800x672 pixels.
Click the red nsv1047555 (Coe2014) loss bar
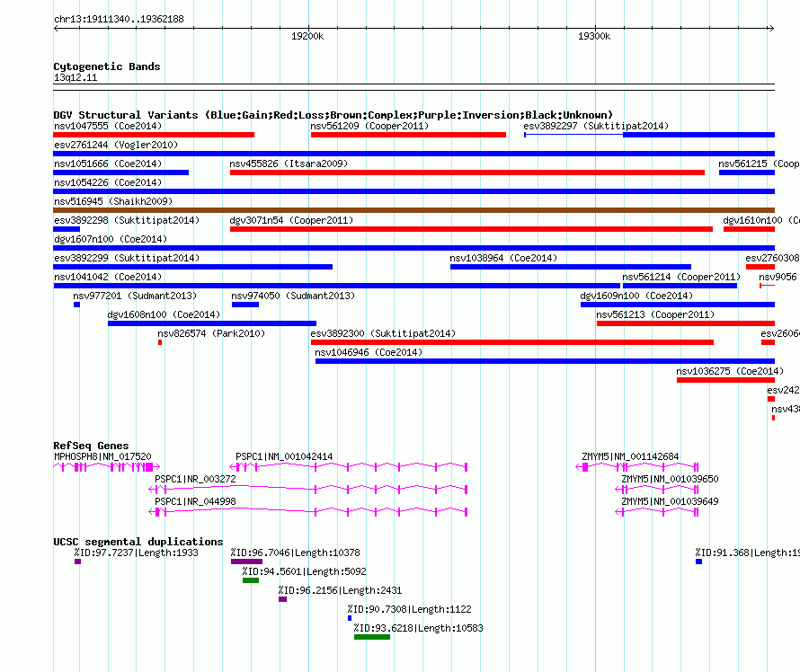pyautogui.click(x=154, y=135)
